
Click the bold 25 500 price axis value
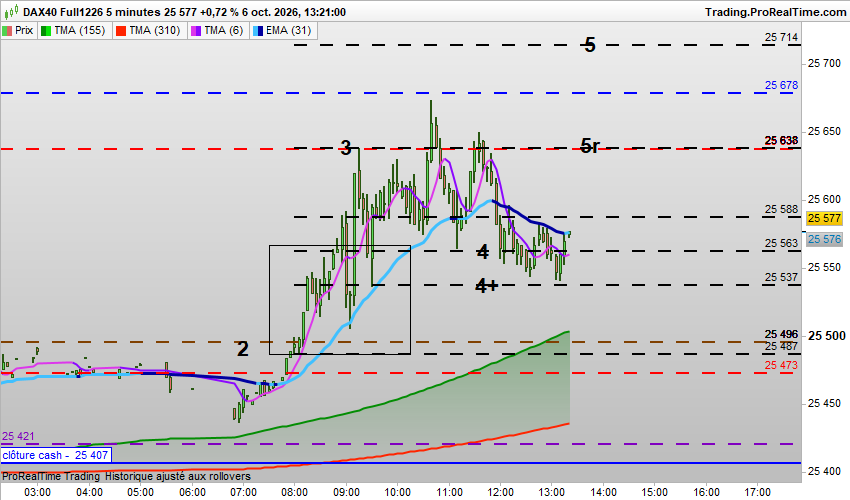point(826,336)
